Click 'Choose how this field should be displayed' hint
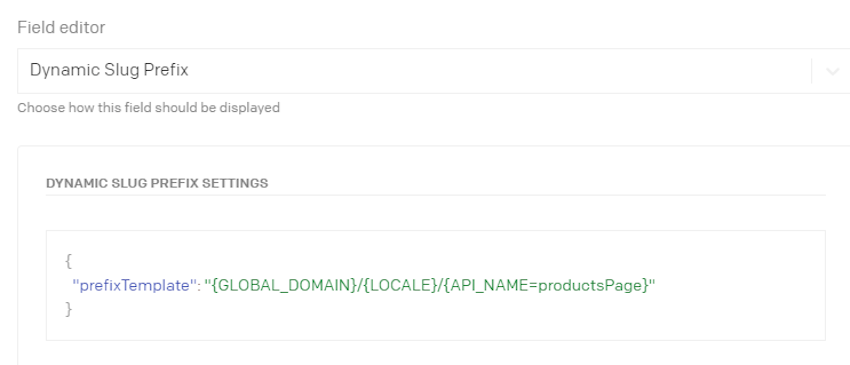Screen dimensions: 850x365 (x=149, y=107)
